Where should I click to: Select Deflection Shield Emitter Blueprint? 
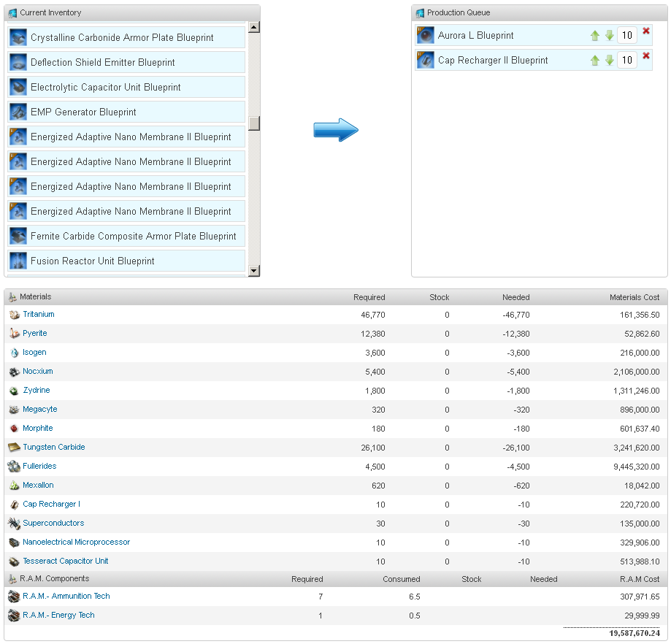click(103, 62)
